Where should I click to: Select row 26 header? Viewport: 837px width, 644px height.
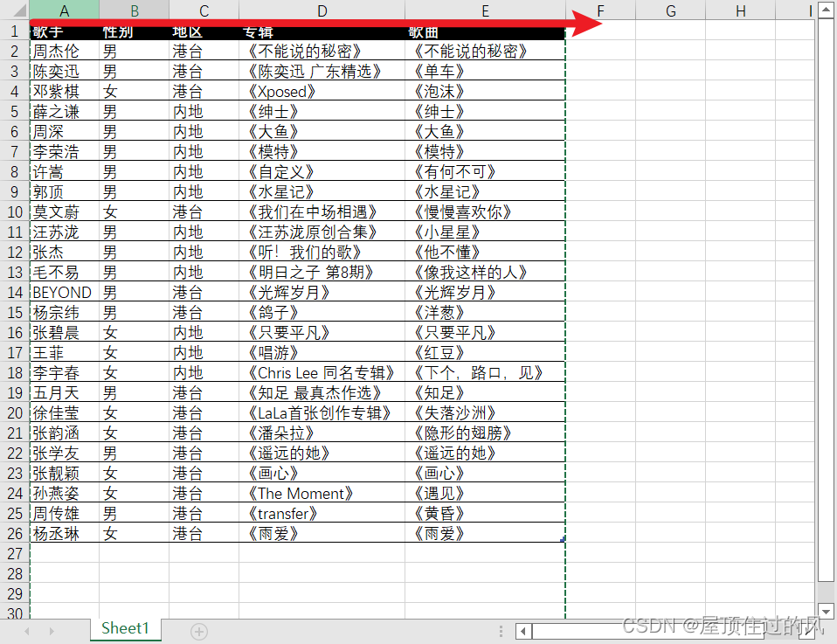[14, 533]
